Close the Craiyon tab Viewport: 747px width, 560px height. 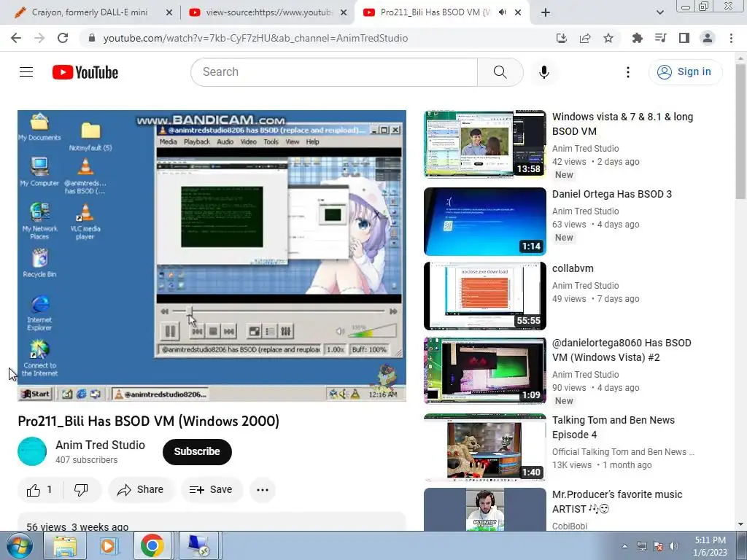(169, 12)
